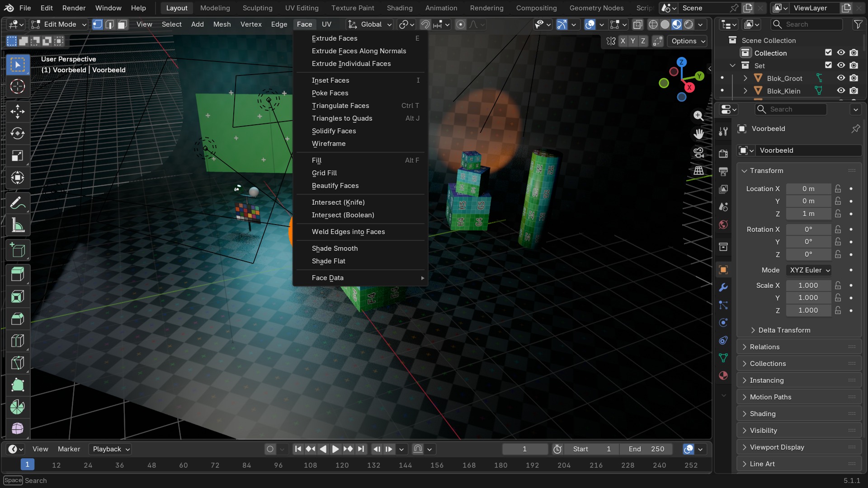Select the Extrude Region tool

[18, 275]
